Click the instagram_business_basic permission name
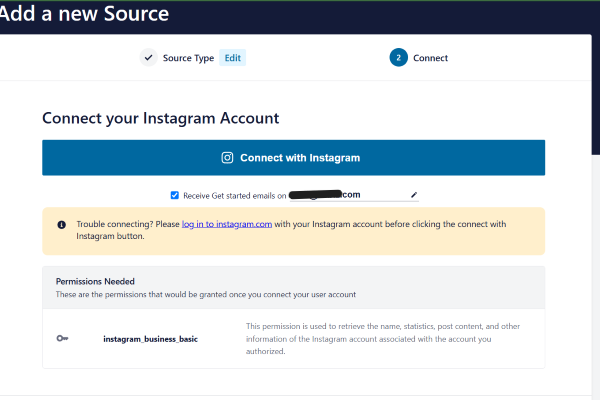600x400 pixels. click(150, 339)
